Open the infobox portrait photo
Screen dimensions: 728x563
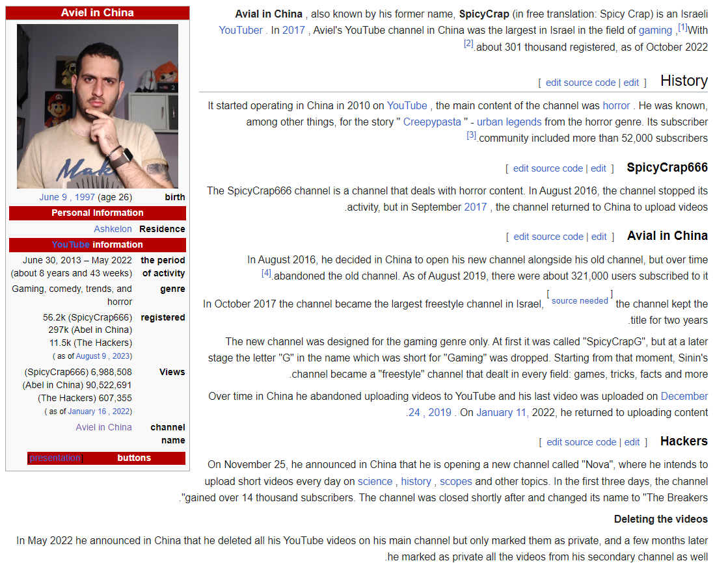click(98, 106)
